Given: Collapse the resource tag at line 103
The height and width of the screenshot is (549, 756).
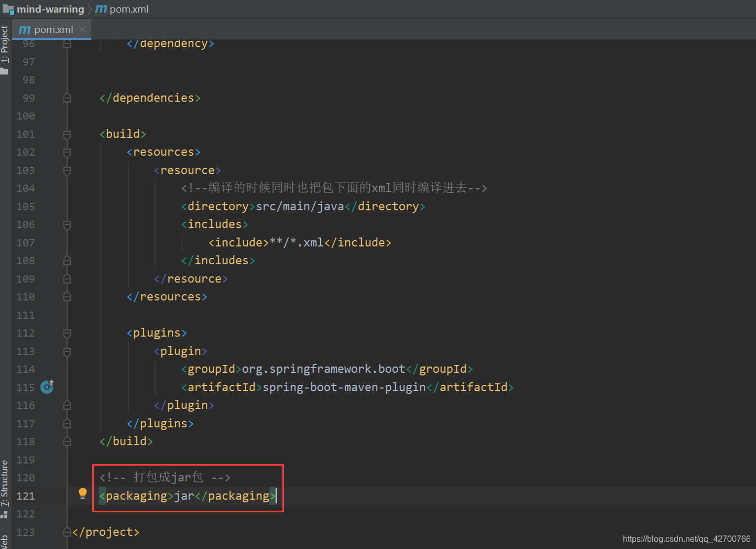Looking at the screenshot, I should pyautogui.click(x=67, y=171).
